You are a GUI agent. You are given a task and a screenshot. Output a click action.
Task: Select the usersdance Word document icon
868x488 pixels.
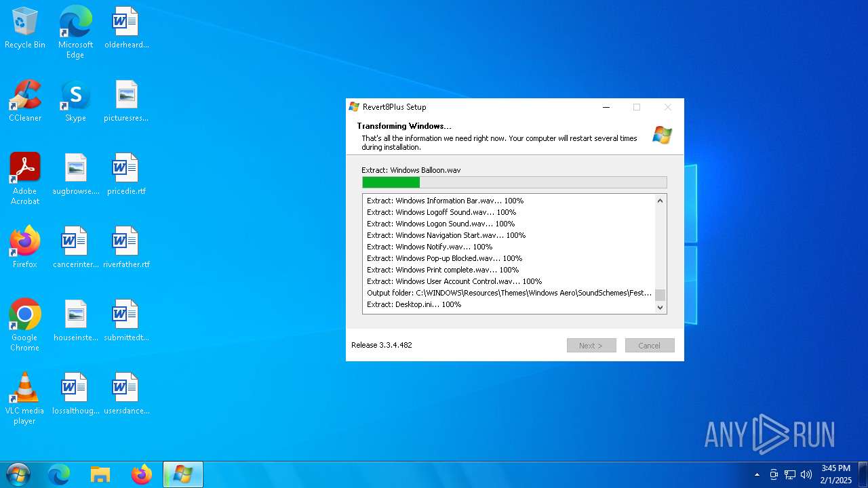click(x=126, y=394)
